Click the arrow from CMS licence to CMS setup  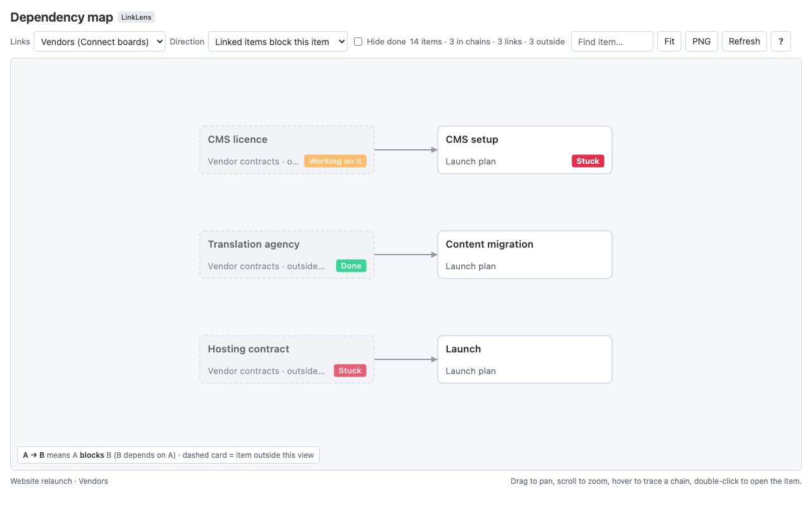tap(406, 150)
